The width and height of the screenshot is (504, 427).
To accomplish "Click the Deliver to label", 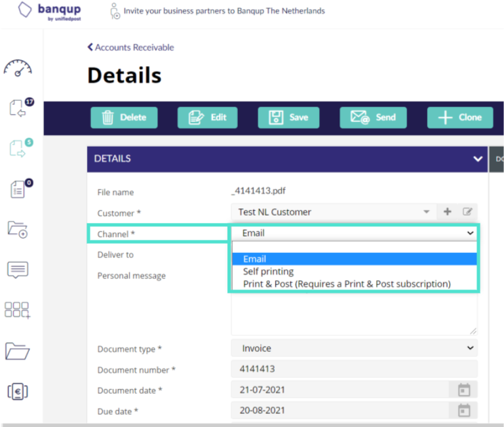I will 115,255.
